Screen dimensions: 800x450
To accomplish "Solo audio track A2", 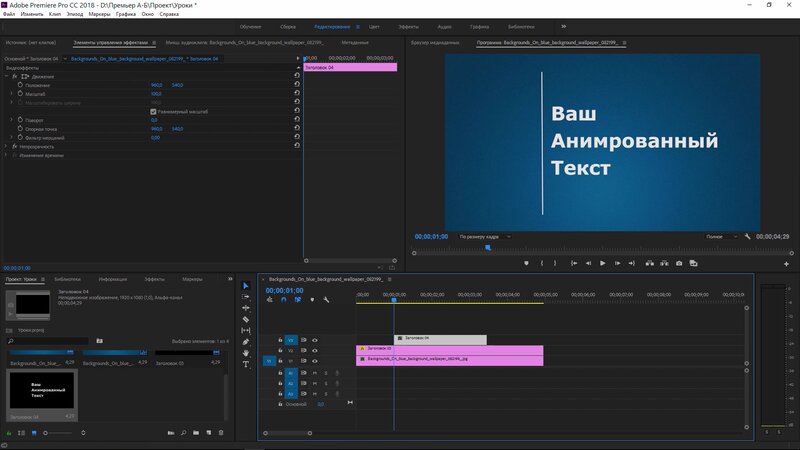I will pyautogui.click(x=326, y=383).
